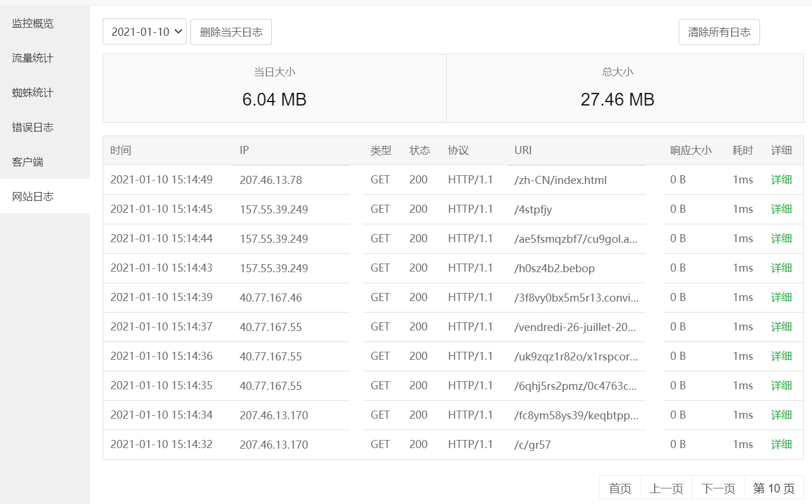Go to 首页 in pagination

coord(620,488)
